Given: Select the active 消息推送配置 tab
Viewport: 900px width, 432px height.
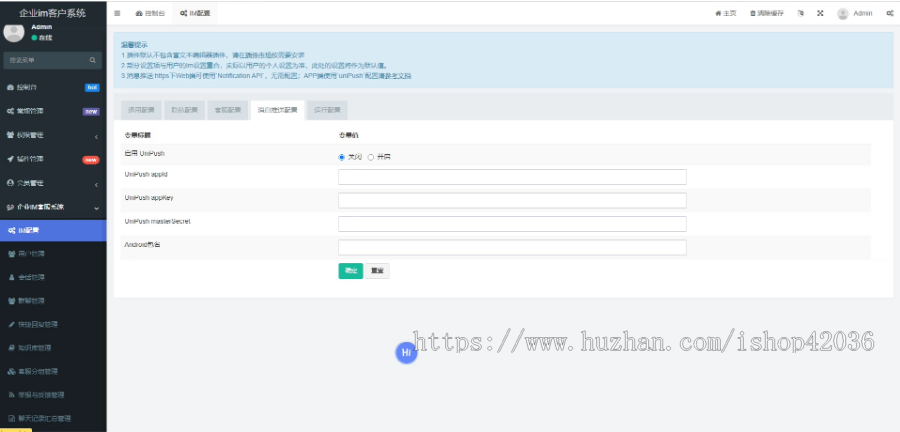Looking at the screenshot, I should (x=277, y=110).
